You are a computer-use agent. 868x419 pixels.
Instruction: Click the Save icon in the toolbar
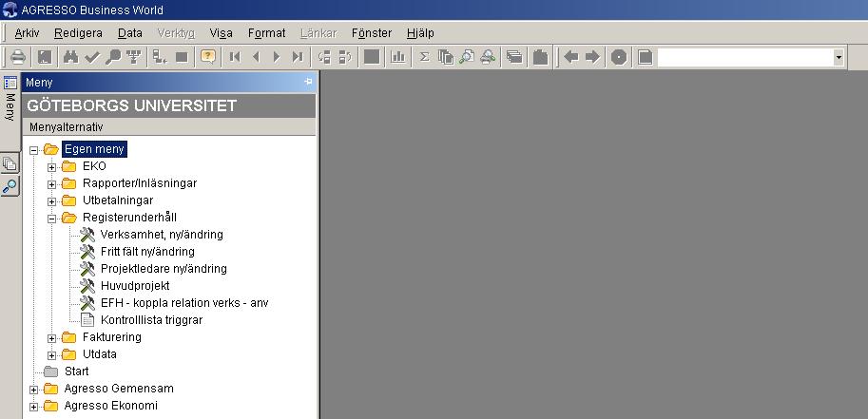tap(45, 57)
